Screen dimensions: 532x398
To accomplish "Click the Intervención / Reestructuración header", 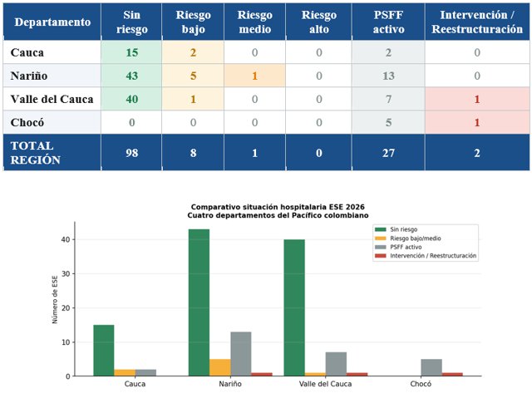I will coord(477,22).
